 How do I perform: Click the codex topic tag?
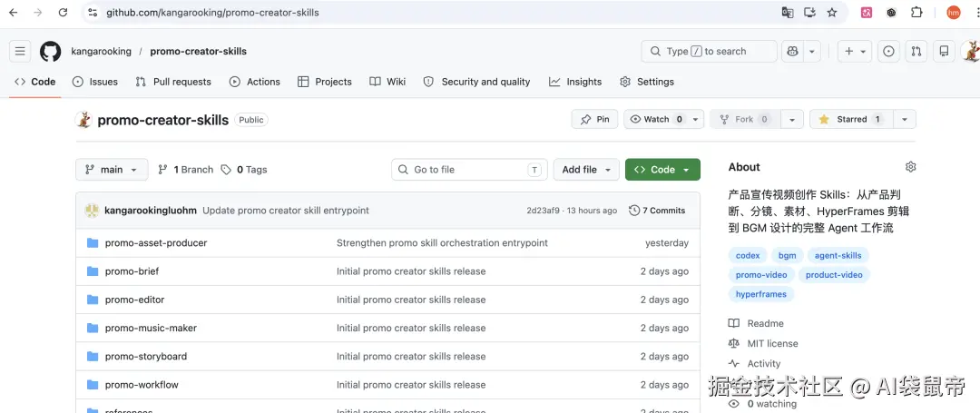[748, 256]
